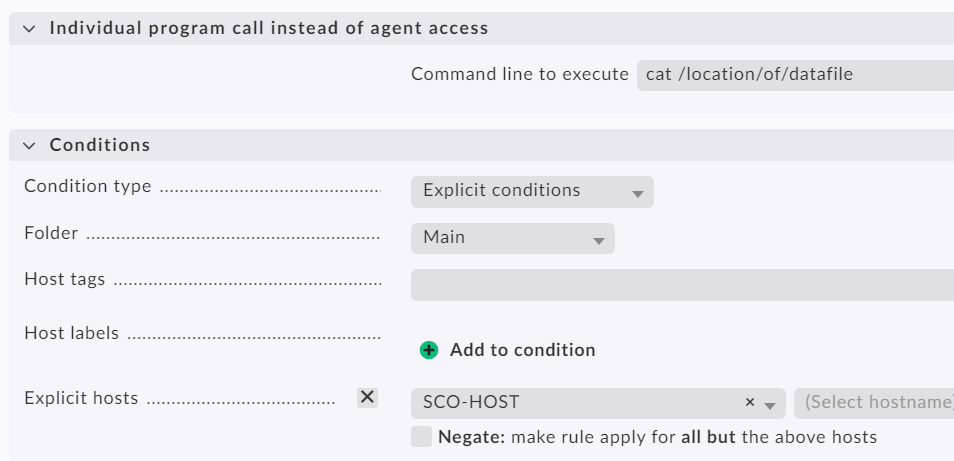Open the Explicit conditions type dropdown
The height and width of the screenshot is (461, 954).
[531, 191]
